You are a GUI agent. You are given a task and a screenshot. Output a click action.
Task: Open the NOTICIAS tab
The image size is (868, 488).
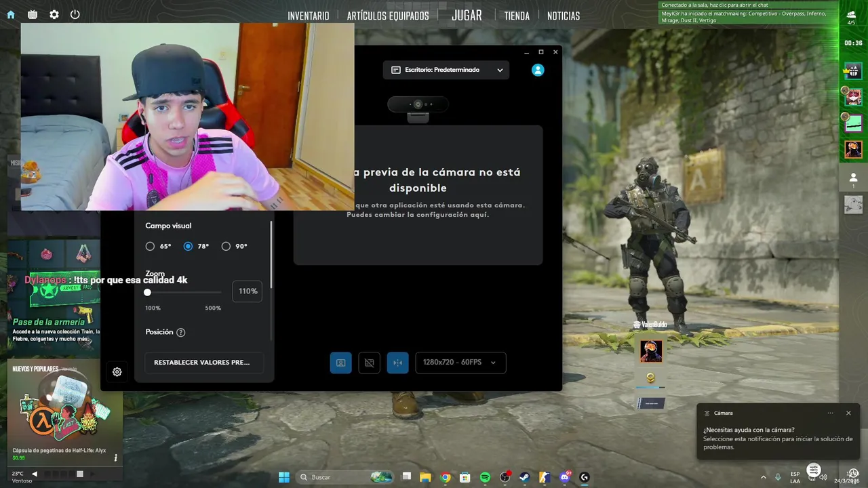pos(564,16)
